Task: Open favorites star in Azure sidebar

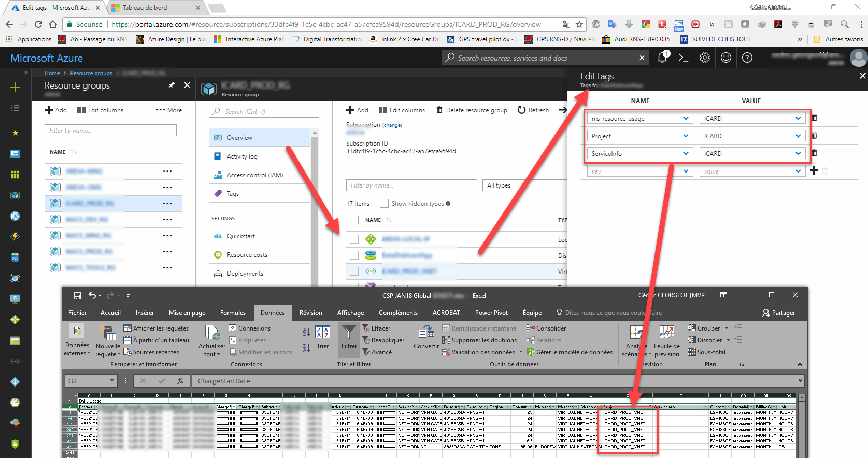Action: pos(15,133)
